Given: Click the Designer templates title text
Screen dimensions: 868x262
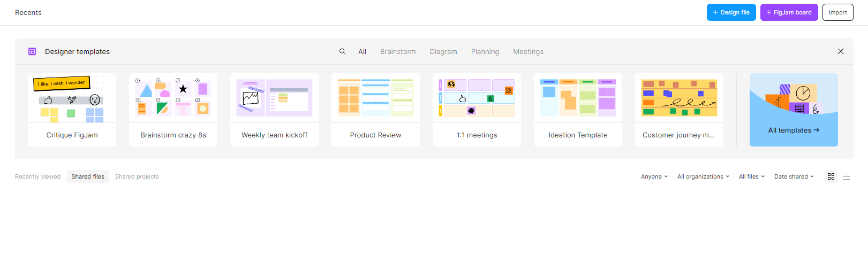Looking at the screenshot, I should (x=77, y=51).
